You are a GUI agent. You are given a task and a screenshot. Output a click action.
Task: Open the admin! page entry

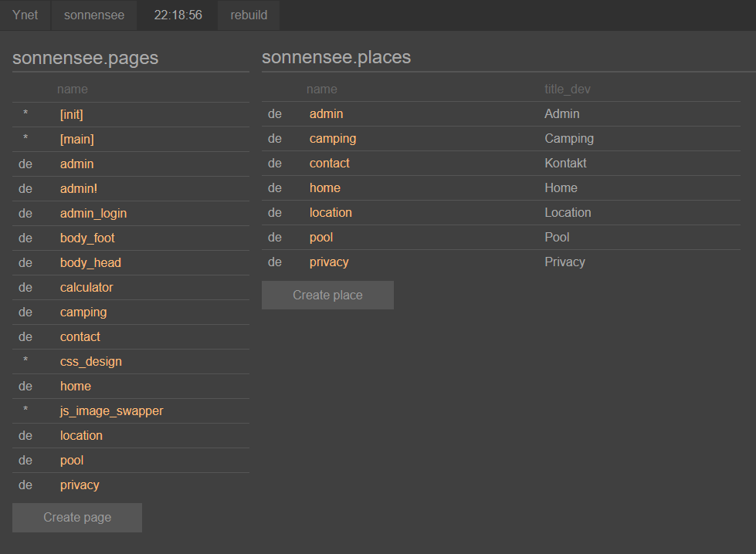point(79,188)
